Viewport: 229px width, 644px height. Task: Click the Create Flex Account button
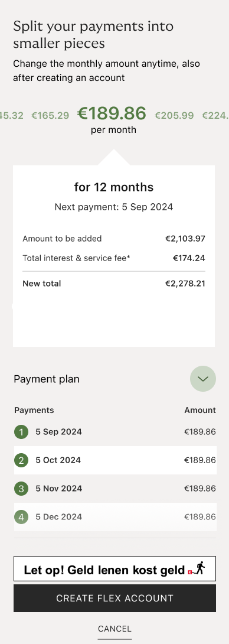[114, 598]
